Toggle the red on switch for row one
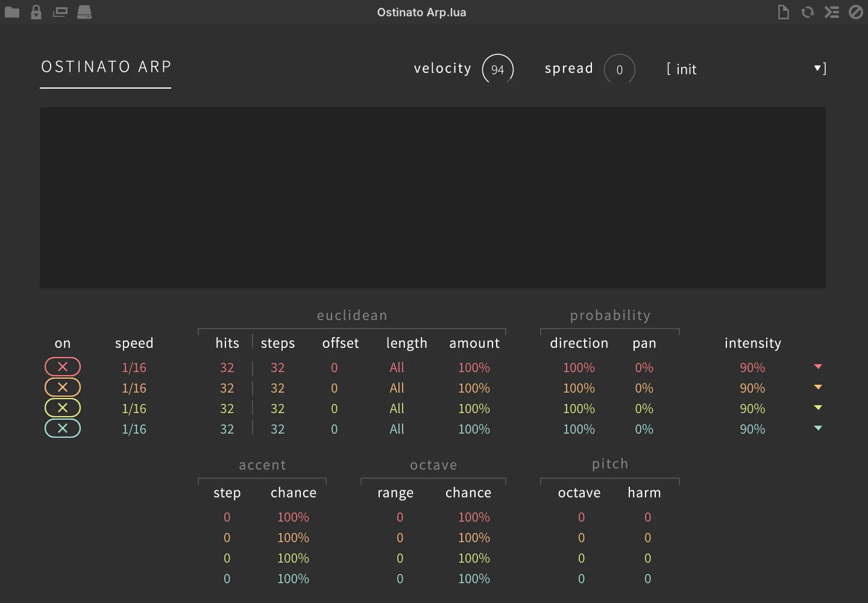The width and height of the screenshot is (868, 603). point(63,367)
